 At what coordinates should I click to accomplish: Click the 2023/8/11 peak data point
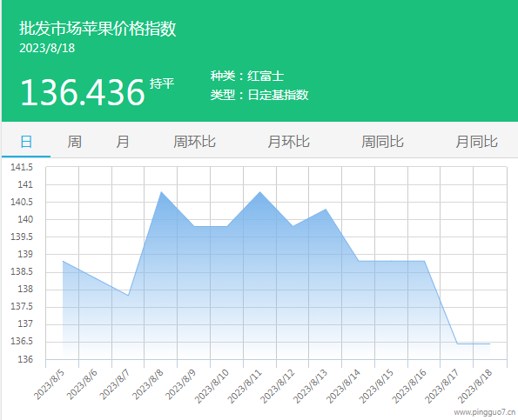(x=260, y=191)
